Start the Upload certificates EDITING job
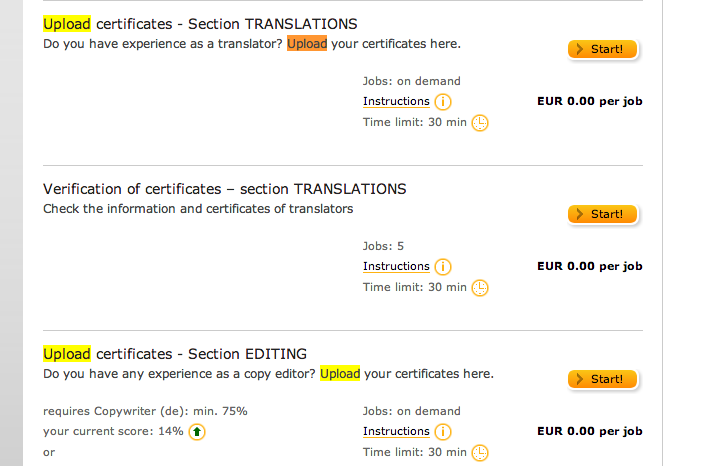Image resolution: width=719 pixels, height=466 pixels. (603, 379)
